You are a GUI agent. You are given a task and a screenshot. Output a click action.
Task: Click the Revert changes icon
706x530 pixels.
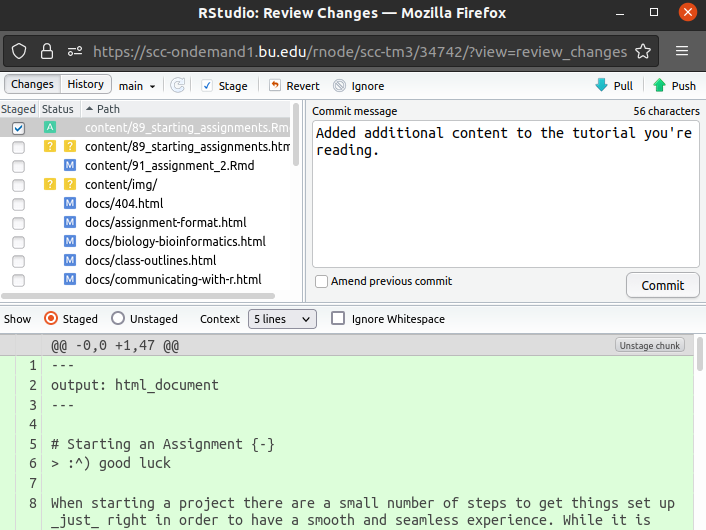275,86
